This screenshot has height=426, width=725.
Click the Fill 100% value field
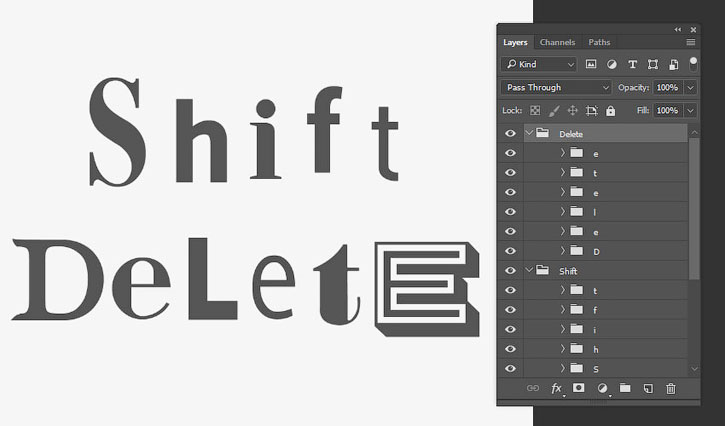(x=668, y=111)
